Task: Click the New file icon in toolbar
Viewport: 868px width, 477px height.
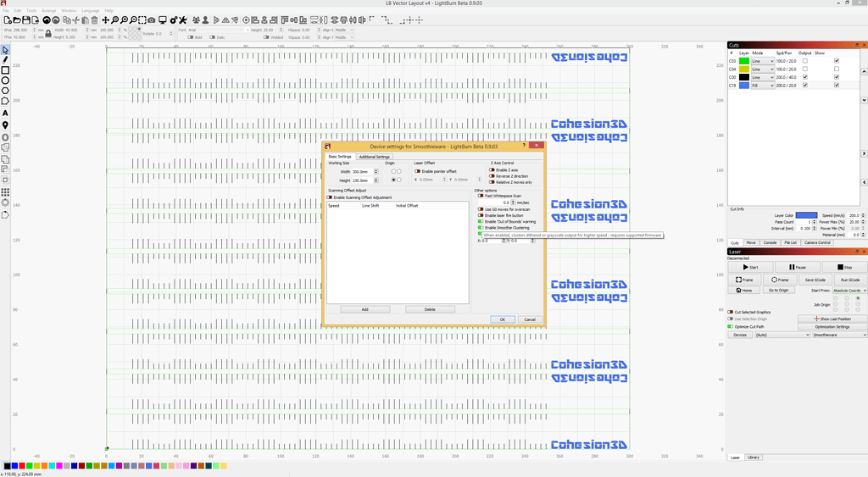Action: pos(7,20)
